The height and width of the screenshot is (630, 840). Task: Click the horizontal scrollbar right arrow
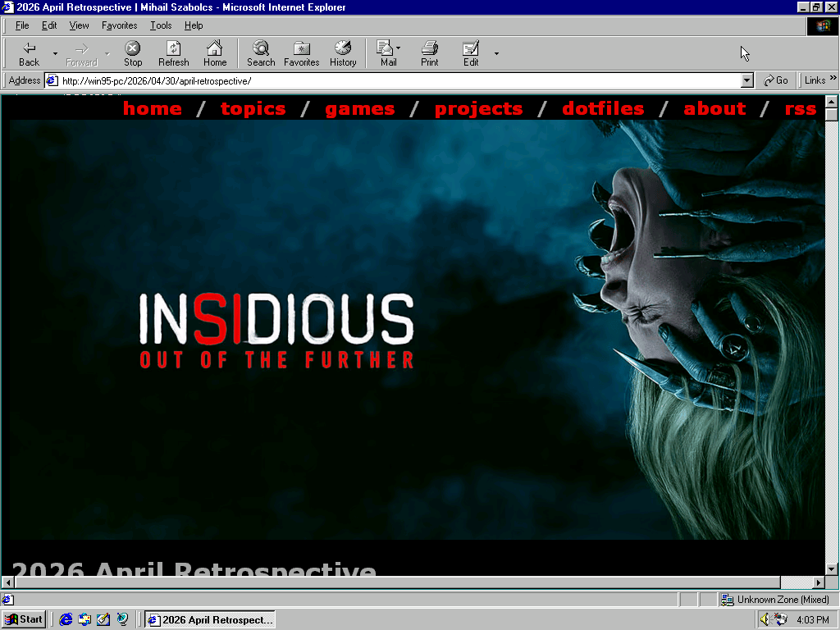pyautogui.click(x=819, y=582)
